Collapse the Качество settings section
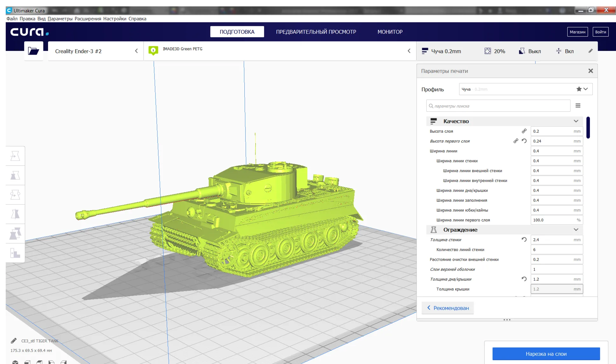Image resolution: width=616 pixels, height=364 pixels. 576,121
